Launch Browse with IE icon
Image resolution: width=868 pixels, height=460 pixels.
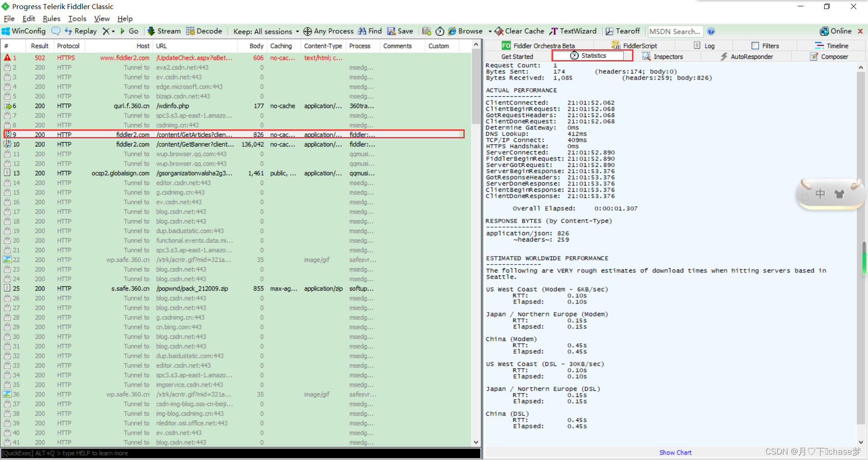(x=465, y=31)
